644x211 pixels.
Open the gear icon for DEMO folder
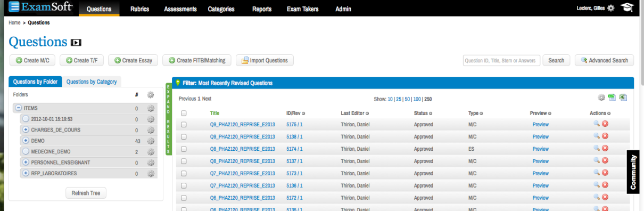click(x=151, y=141)
